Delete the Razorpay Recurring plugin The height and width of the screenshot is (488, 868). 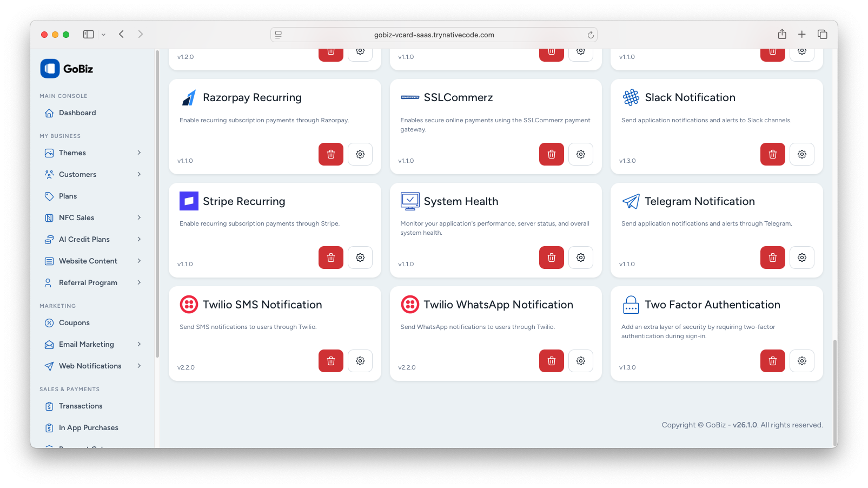click(331, 154)
